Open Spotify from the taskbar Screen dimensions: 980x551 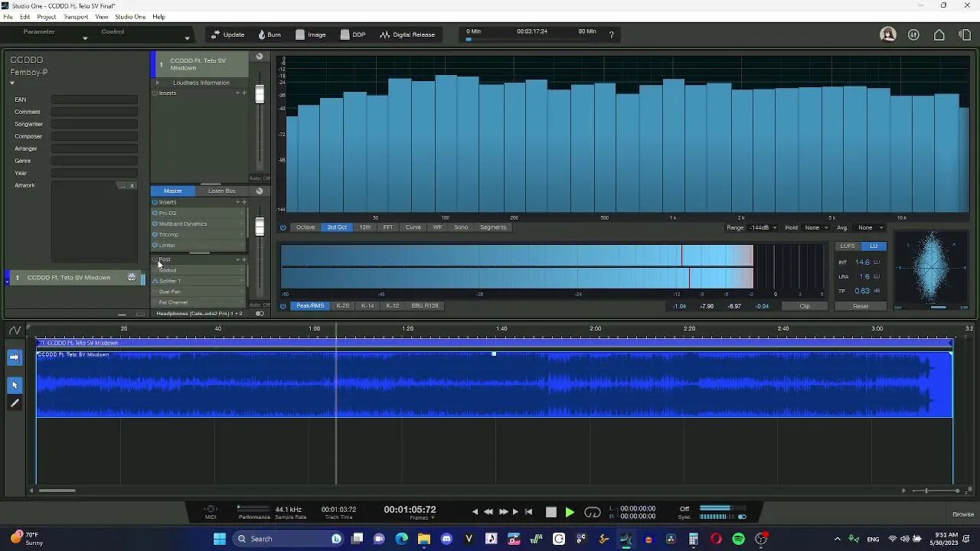pos(738,539)
